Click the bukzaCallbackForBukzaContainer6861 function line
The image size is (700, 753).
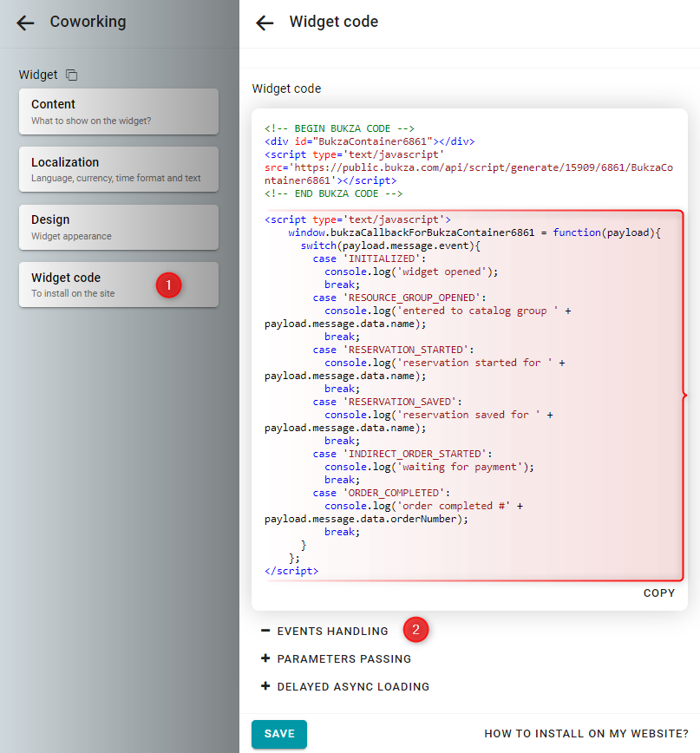(474, 232)
